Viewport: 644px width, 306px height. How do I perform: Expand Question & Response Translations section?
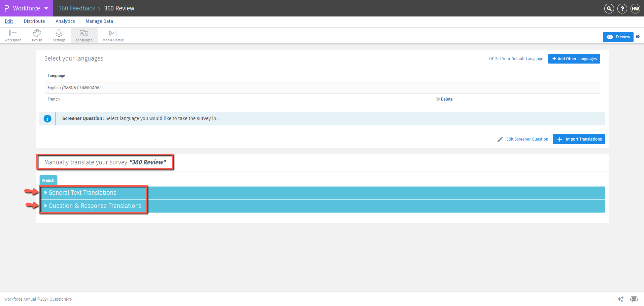(322, 206)
